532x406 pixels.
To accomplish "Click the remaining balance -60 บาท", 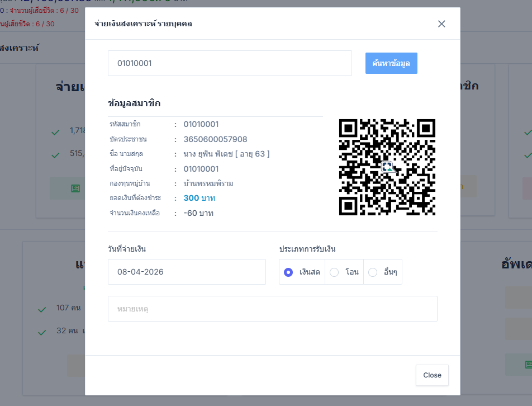I will 198,213.
